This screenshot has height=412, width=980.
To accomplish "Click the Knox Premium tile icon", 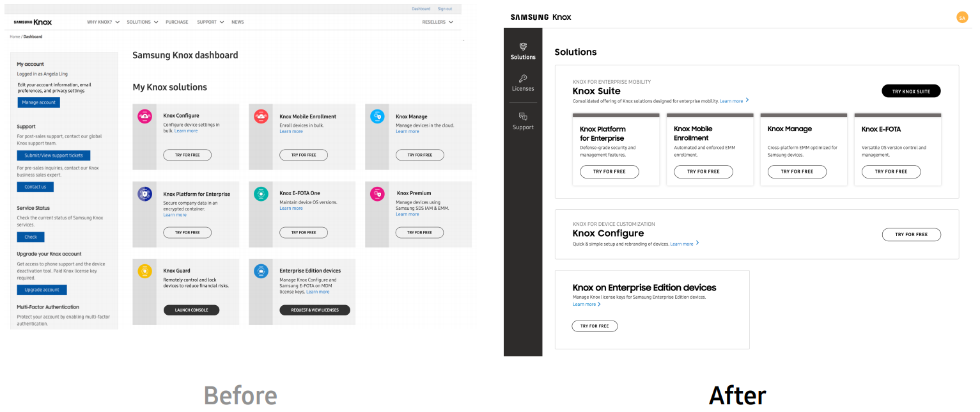I will pos(378,193).
